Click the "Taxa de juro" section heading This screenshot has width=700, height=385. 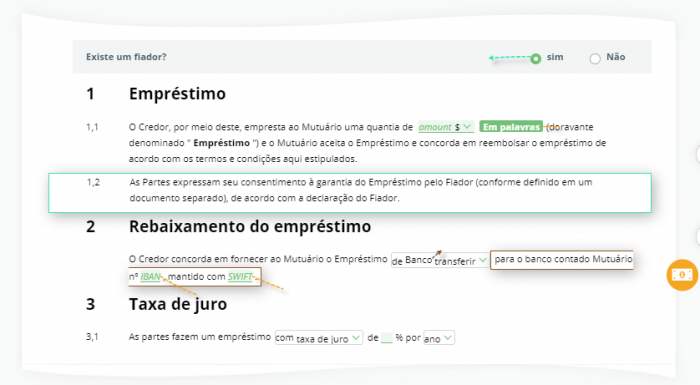pos(178,304)
